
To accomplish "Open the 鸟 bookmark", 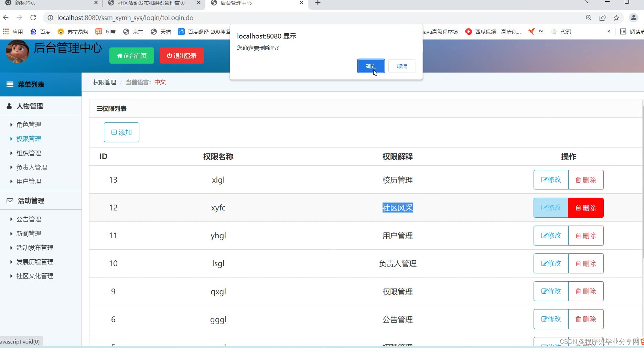I will pyautogui.click(x=536, y=32).
